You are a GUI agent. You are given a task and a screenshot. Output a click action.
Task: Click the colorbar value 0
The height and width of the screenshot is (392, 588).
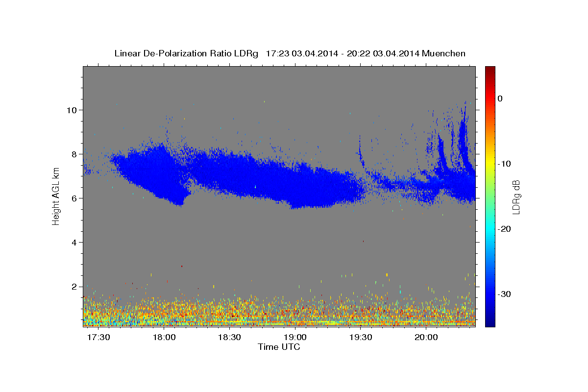click(500, 98)
